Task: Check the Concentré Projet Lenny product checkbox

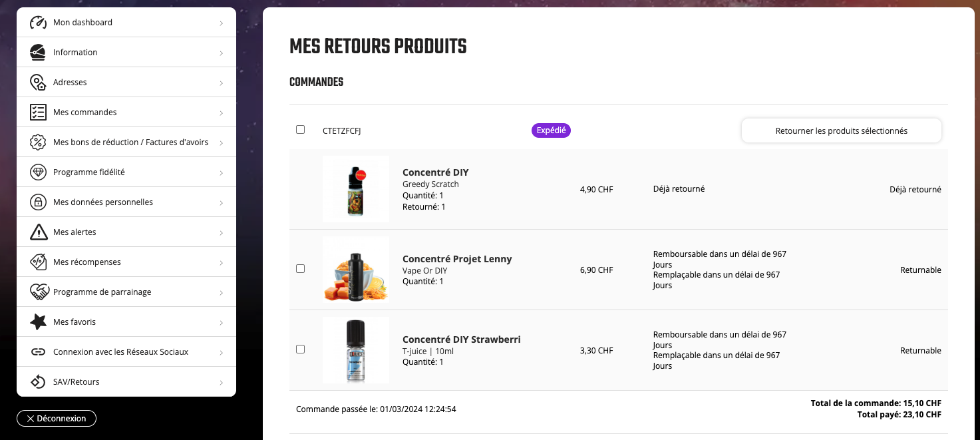Action: point(300,269)
